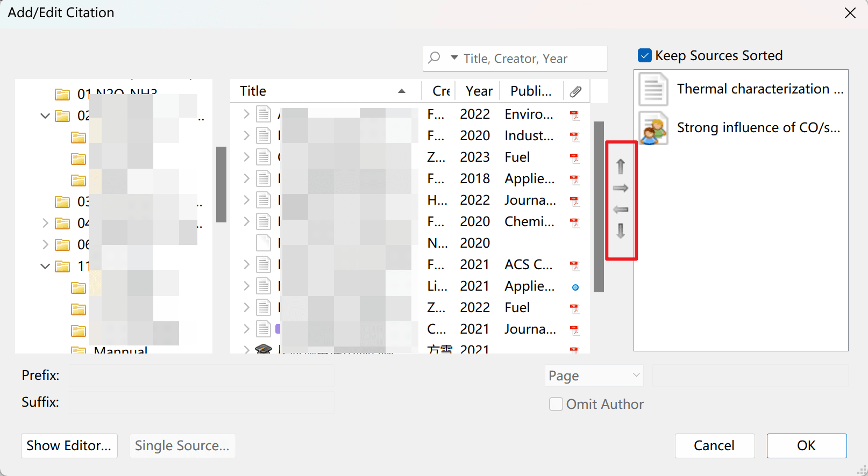Click the item list vertical scrollbar

(x=599, y=207)
